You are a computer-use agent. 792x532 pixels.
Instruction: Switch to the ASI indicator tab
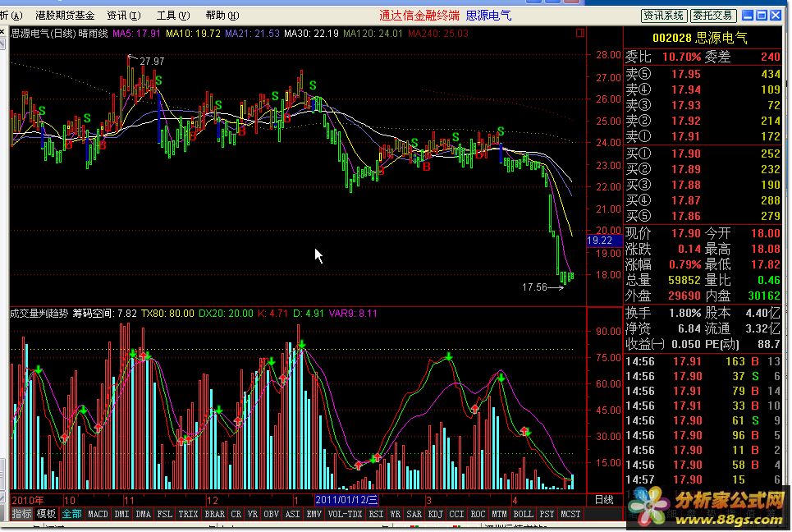click(293, 514)
